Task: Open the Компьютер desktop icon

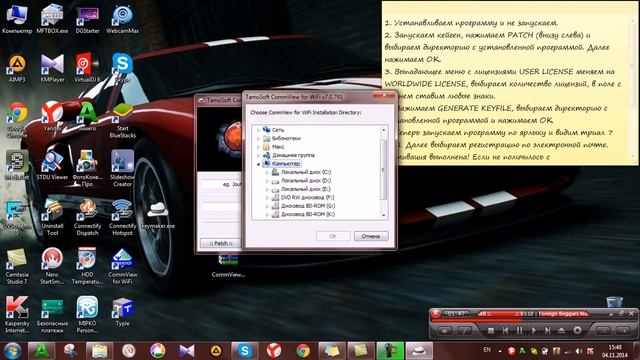Action: pos(17,18)
